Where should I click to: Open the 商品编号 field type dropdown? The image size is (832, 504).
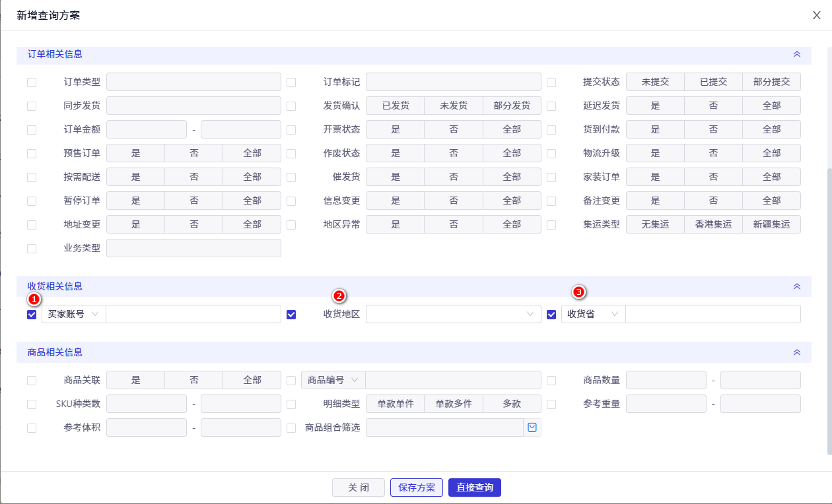point(333,380)
